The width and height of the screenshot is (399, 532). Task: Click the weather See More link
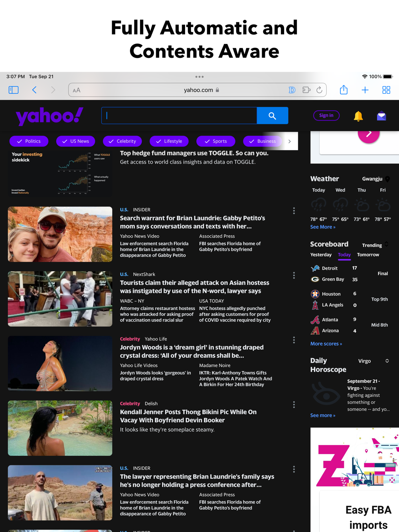click(x=323, y=227)
